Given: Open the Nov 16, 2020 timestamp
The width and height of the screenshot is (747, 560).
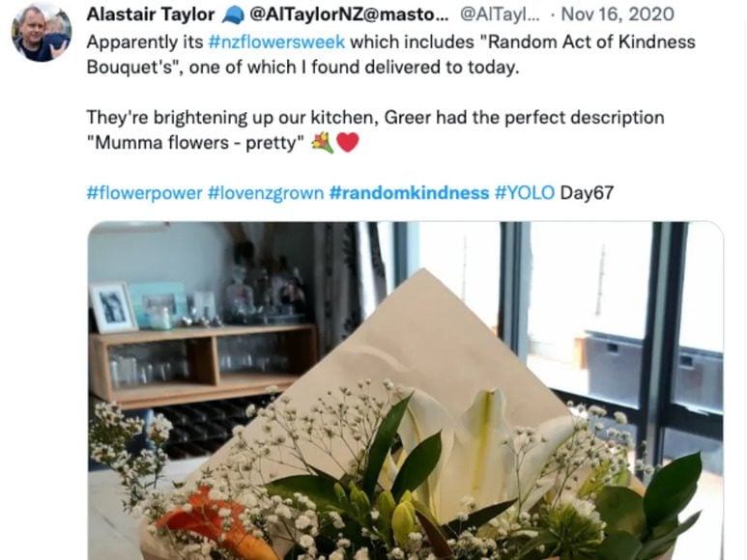Looking at the screenshot, I should (618, 14).
